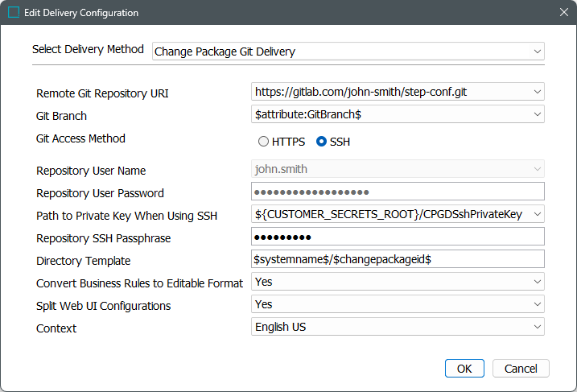The image size is (577, 392).
Task: Close the Edit Delivery Configuration dialog
Action: tap(563, 13)
